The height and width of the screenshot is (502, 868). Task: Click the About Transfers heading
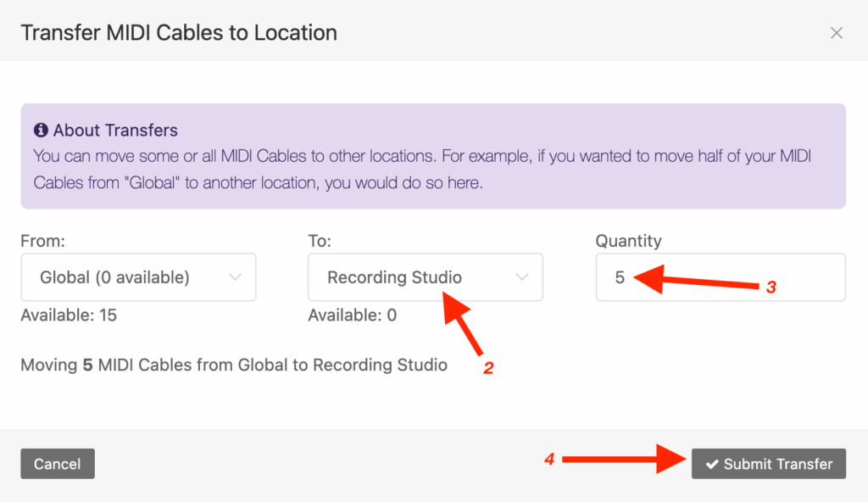click(x=114, y=130)
